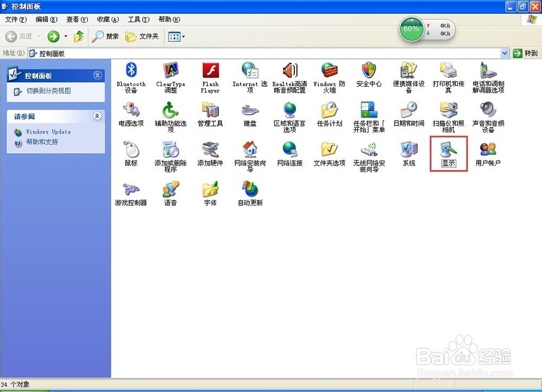Open 便携媒体设备 icon
Screen dimensions: 542x392
pyautogui.click(x=409, y=77)
